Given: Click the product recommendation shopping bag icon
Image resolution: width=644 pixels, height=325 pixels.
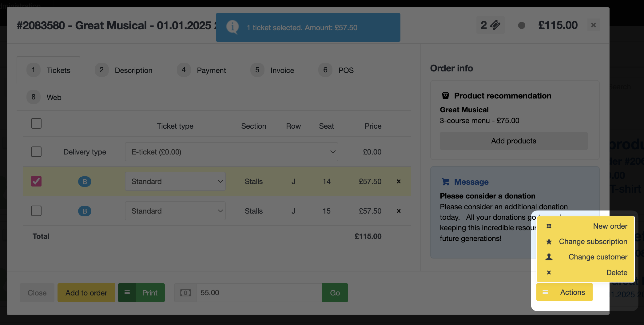Looking at the screenshot, I should pos(445,96).
